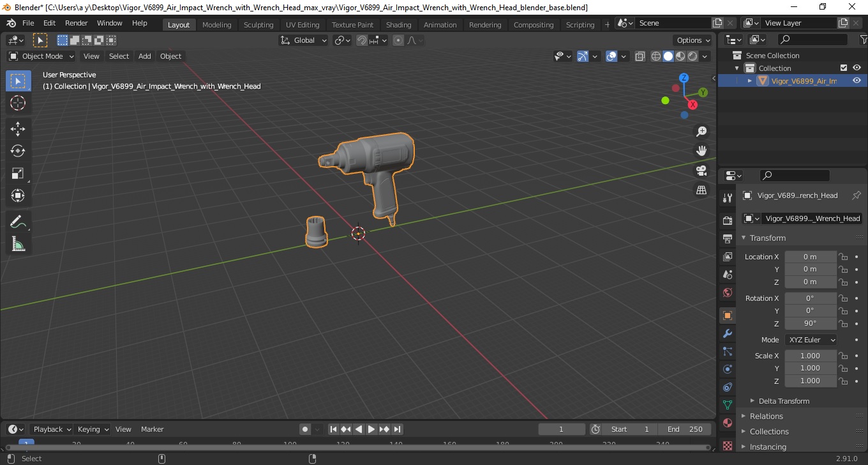This screenshot has height=465, width=868.
Task: Switch to the Sculpting workspace tab
Action: coord(258,25)
